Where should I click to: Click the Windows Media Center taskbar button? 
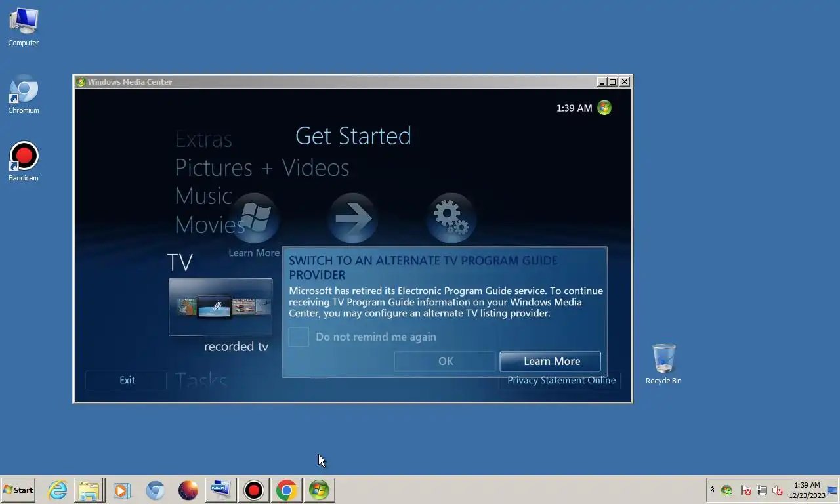point(319,490)
